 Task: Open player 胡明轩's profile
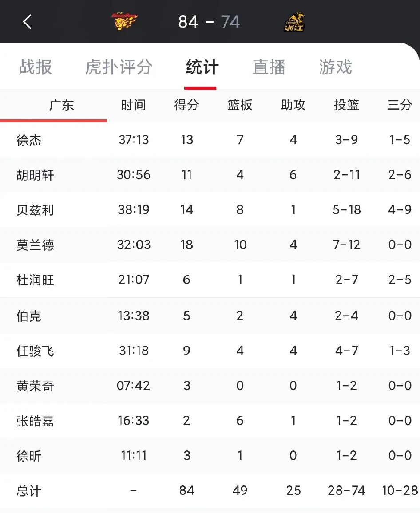[x=35, y=175]
